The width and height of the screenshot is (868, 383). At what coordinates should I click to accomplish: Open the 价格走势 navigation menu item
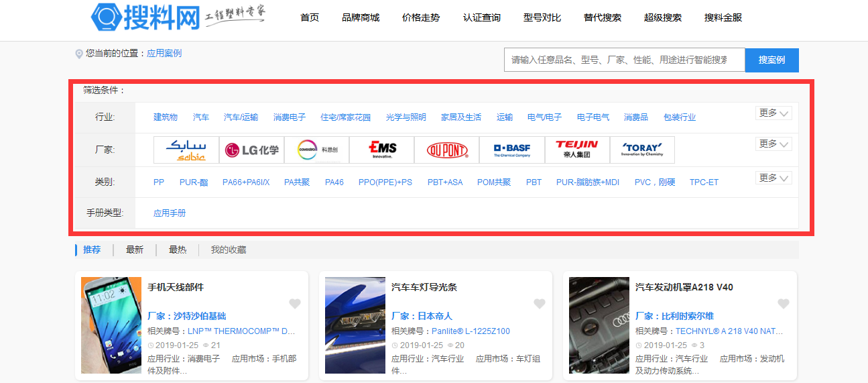tap(421, 17)
